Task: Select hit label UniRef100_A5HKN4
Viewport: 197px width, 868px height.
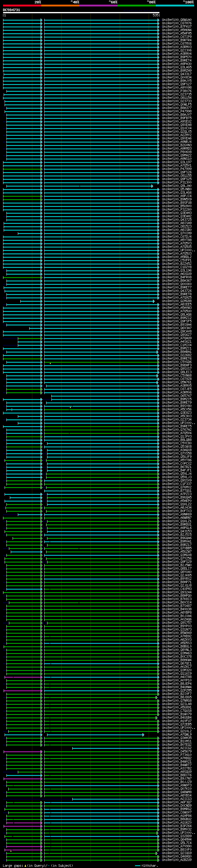Action: click(177, 30)
